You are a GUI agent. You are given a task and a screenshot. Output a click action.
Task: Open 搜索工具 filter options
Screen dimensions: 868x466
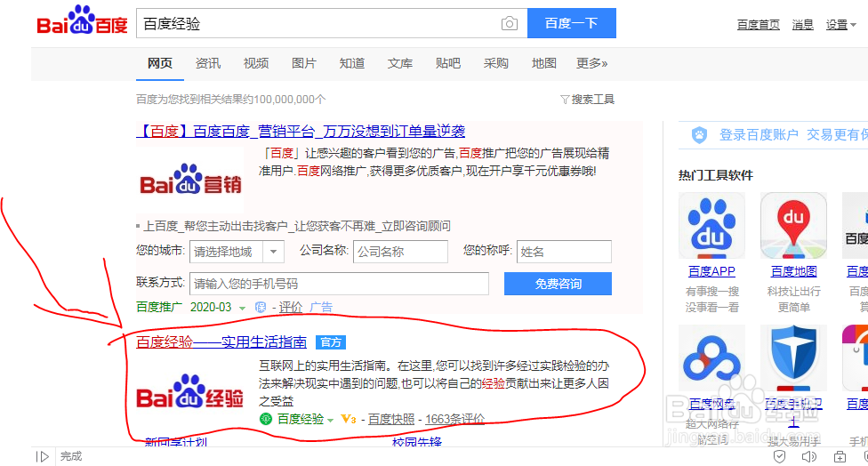[587, 99]
